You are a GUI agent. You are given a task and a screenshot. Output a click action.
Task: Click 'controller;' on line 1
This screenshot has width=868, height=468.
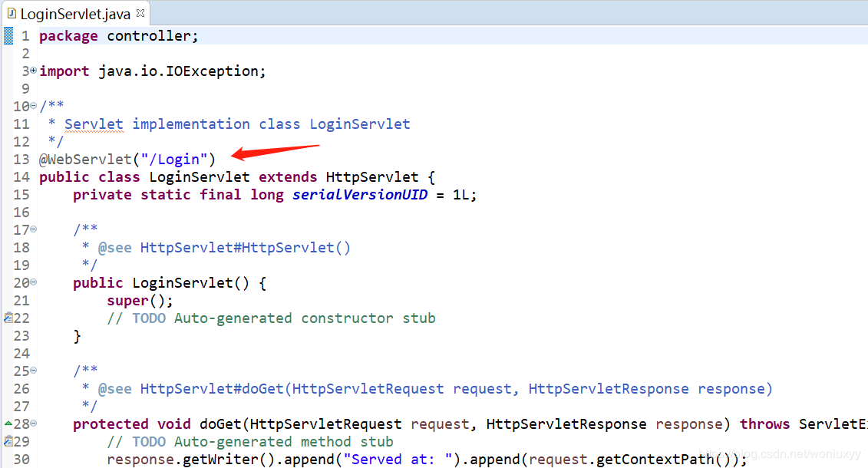[x=152, y=36]
